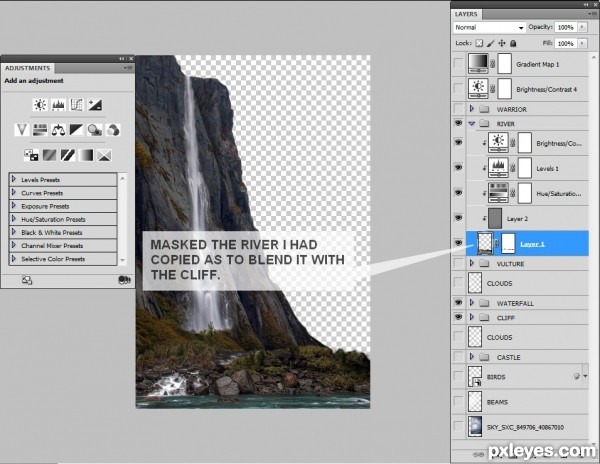The height and width of the screenshot is (464, 600).
Task: Add a Levels adjustment
Action: (58, 105)
